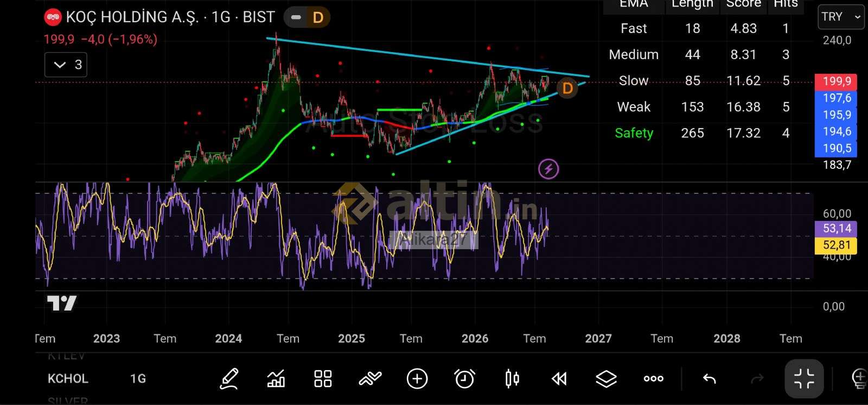Open the 1G interval selector in the toolbar

point(138,378)
